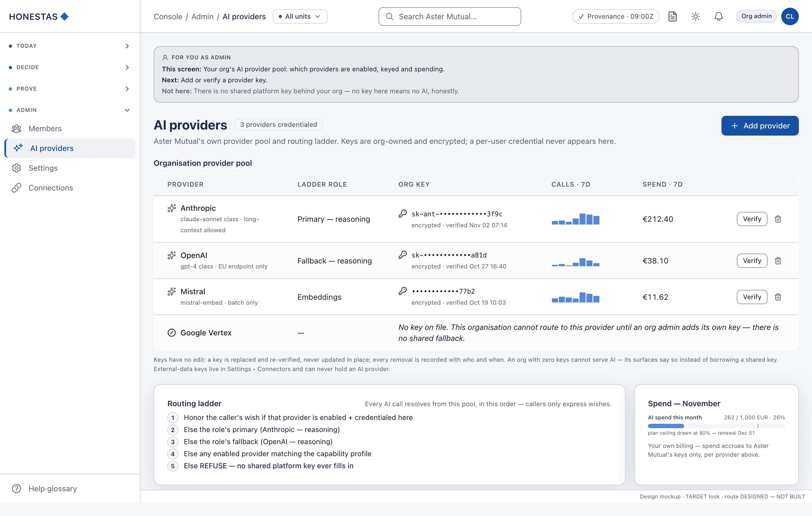The width and height of the screenshot is (812, 516).
Task: Click the Console breadcrumb
Action: [x=168, y=16]
